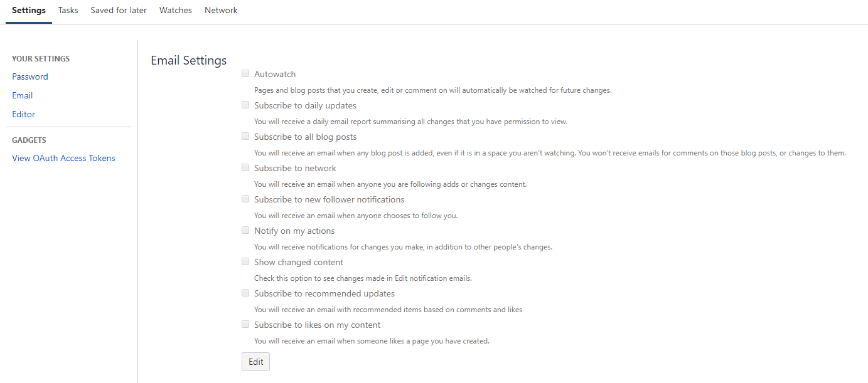Open the Watches tab
The image size is (868, 383).
click(176, 11)
